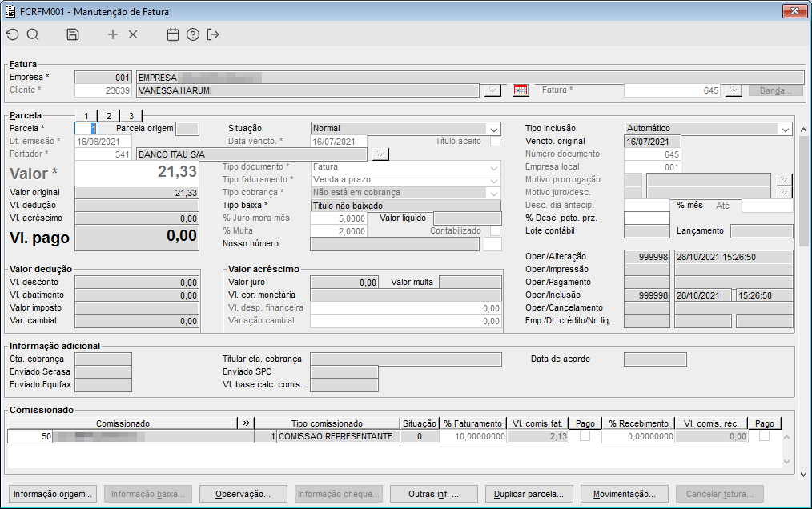Open the Movimentação button
This screenshot has height=509, width=812.
coord(625,494)
